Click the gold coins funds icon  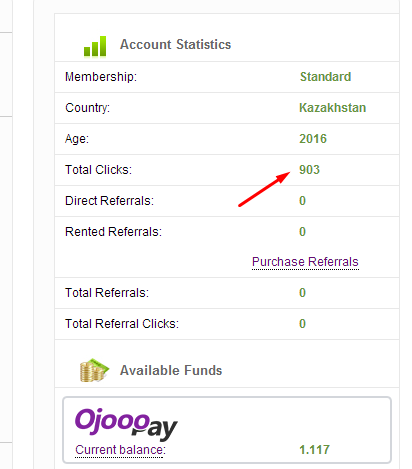[94, 370]
